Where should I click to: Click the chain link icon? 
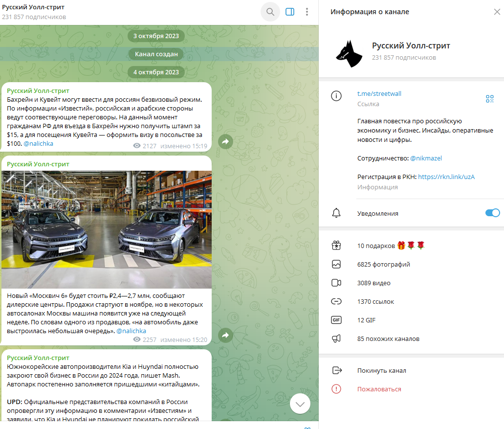click(x=336, y=302)
